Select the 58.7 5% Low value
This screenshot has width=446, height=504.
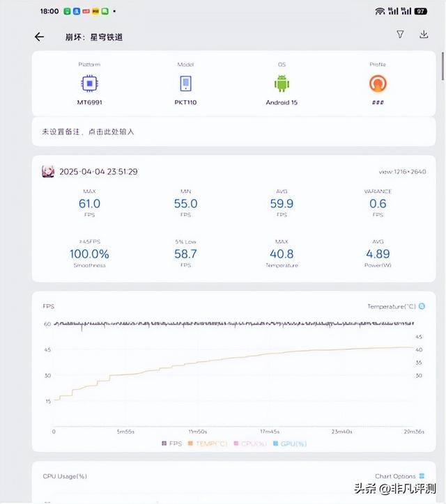(185, 254)
